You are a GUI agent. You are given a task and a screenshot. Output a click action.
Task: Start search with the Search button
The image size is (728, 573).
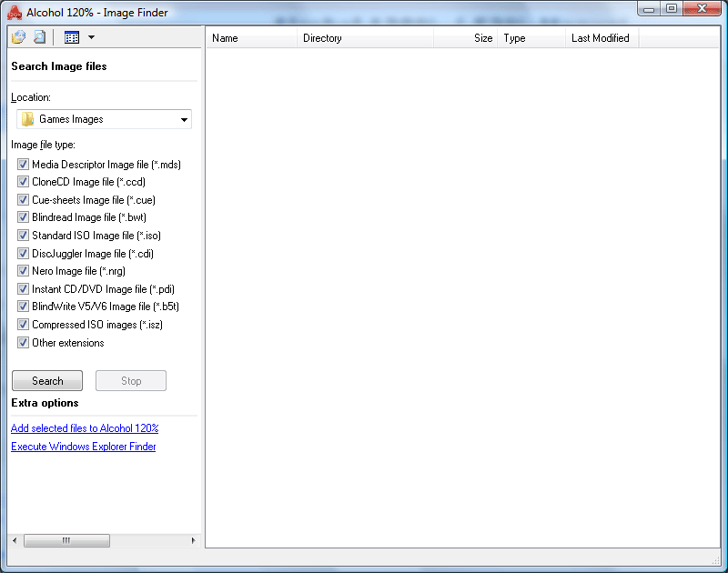tap(47, 381)
